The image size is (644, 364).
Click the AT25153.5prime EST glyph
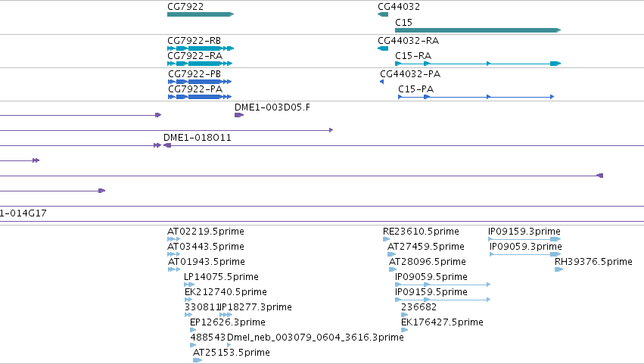pos(198,360)
